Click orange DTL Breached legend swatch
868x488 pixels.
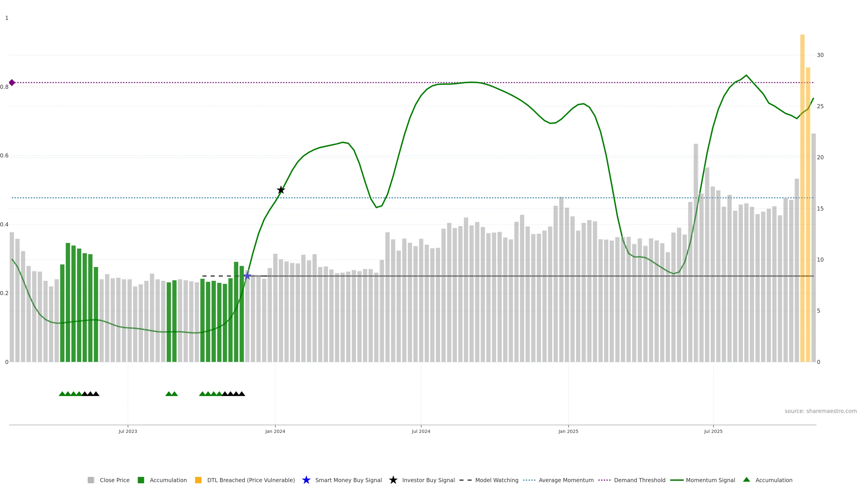pos(198,480)
